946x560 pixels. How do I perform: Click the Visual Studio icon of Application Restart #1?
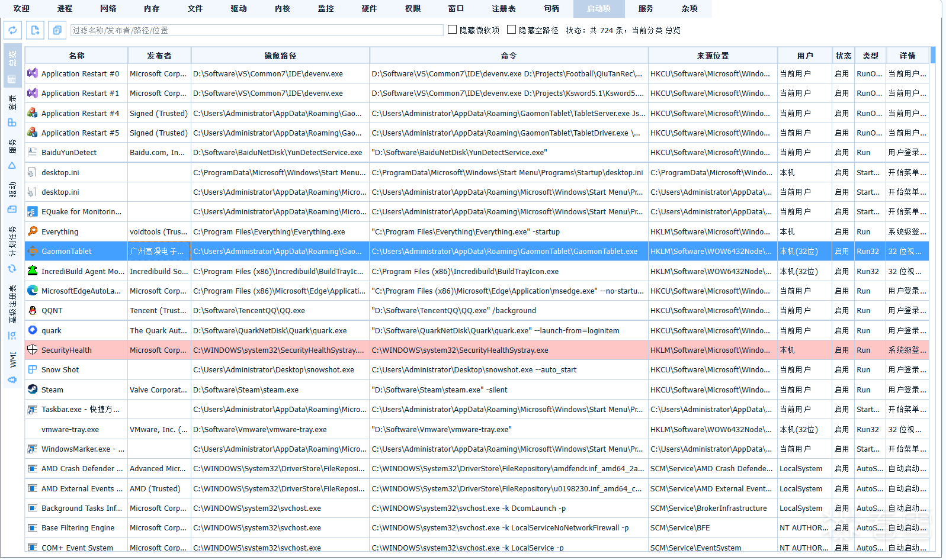pyautogui.click(x=33, y=93)
